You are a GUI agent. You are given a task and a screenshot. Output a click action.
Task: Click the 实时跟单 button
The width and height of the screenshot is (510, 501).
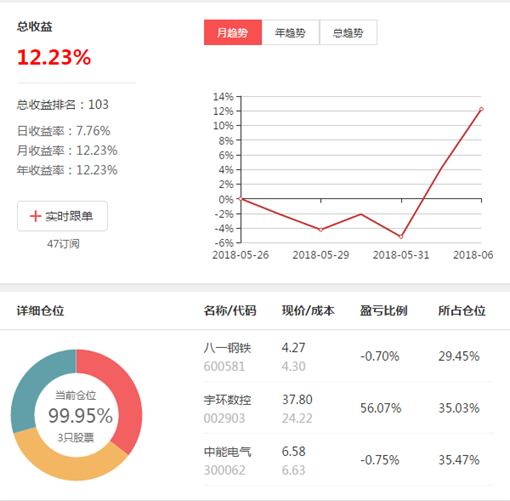[62, 216]
